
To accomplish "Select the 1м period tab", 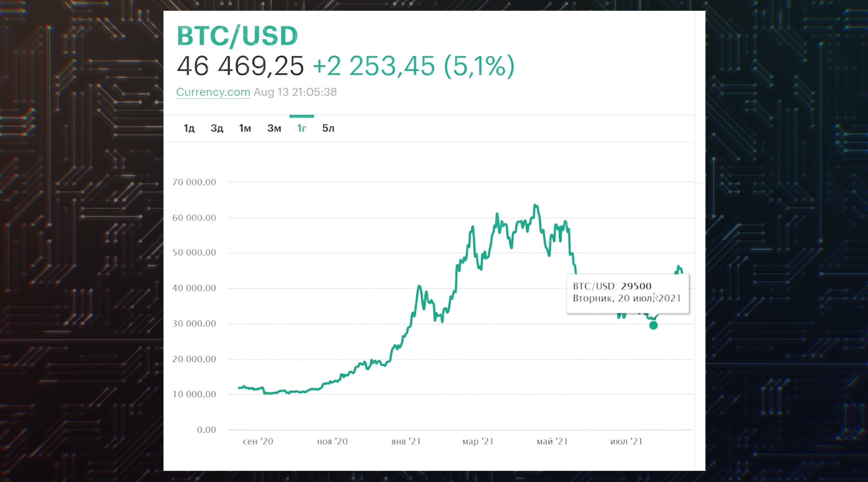I will pos(245,128).
